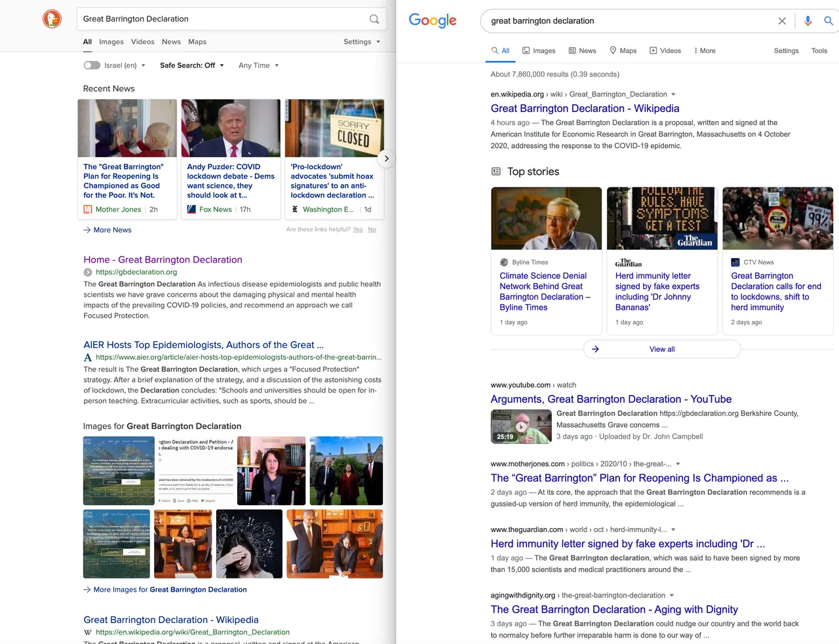Image resolution: width=839 pixels, height=644 pixels.
Task: Click the Google logo
Action: coord(433,20)
